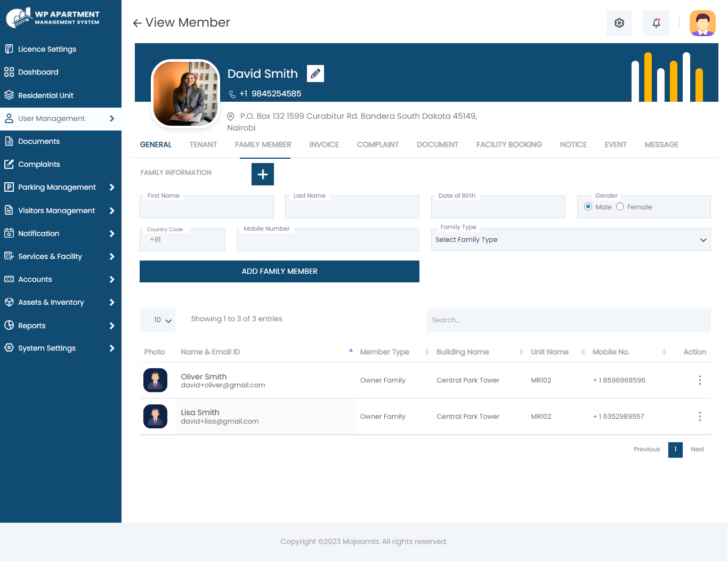The height and width of the screenshot is (561, 728).
Task: Switch to the Notice tab
Action: pyautogui.click(x=573, y=144)
